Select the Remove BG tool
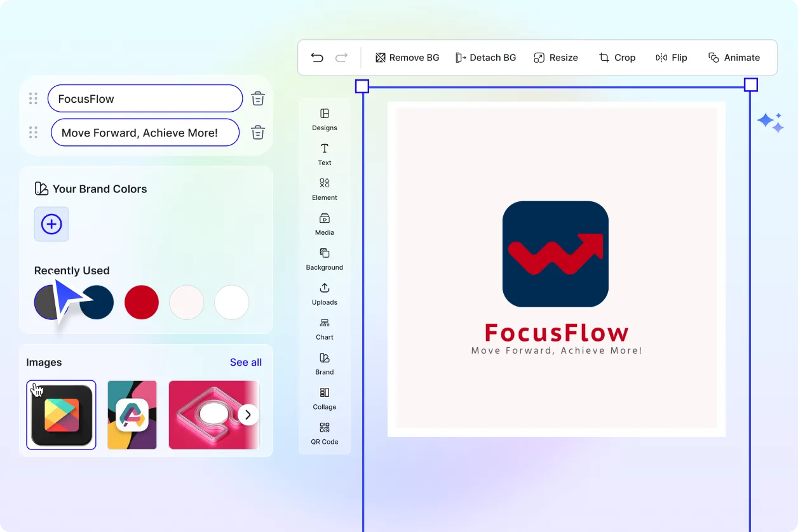The height and width of the screenshot is (532, 798). click(x=407, y=58)
